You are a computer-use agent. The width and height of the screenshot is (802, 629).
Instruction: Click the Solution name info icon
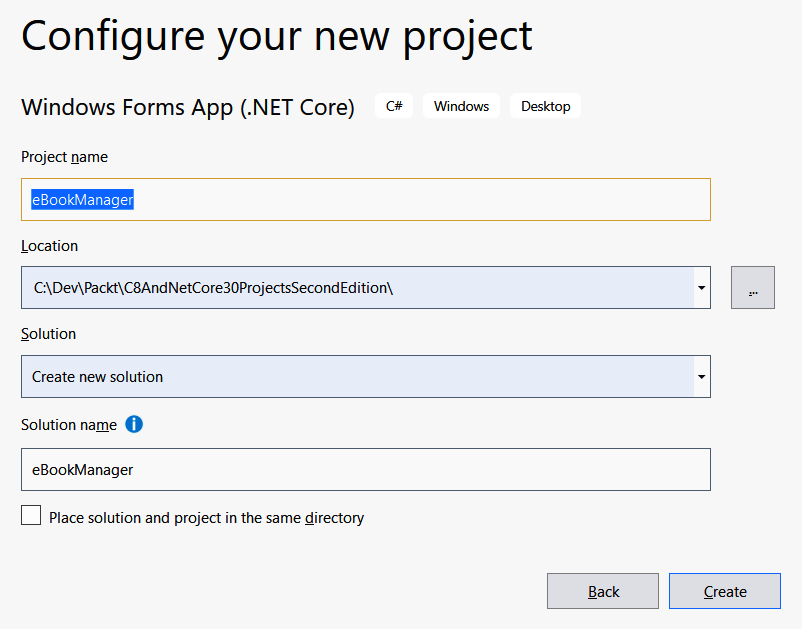(x=134, y=424)
